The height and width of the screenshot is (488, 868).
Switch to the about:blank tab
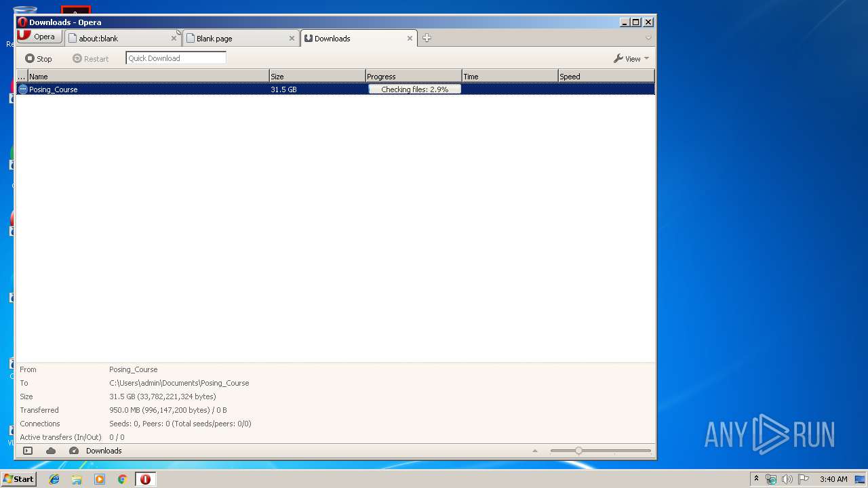coord(123,38)
